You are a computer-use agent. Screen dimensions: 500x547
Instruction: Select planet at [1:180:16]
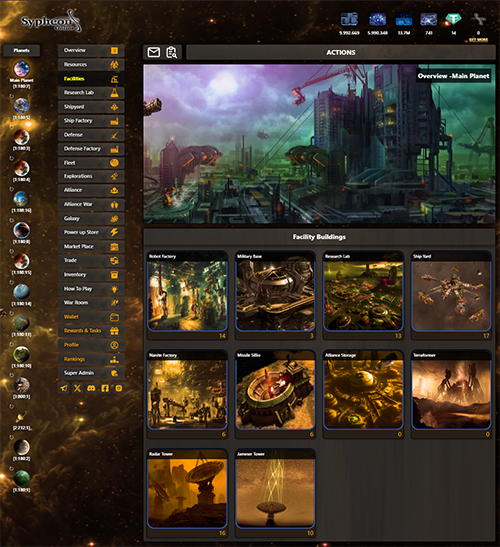[21, 200]
